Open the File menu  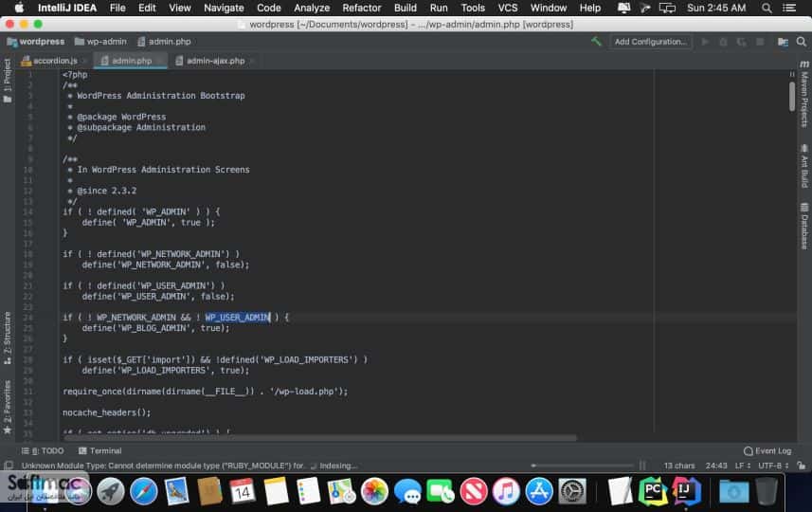click(117, 8)
